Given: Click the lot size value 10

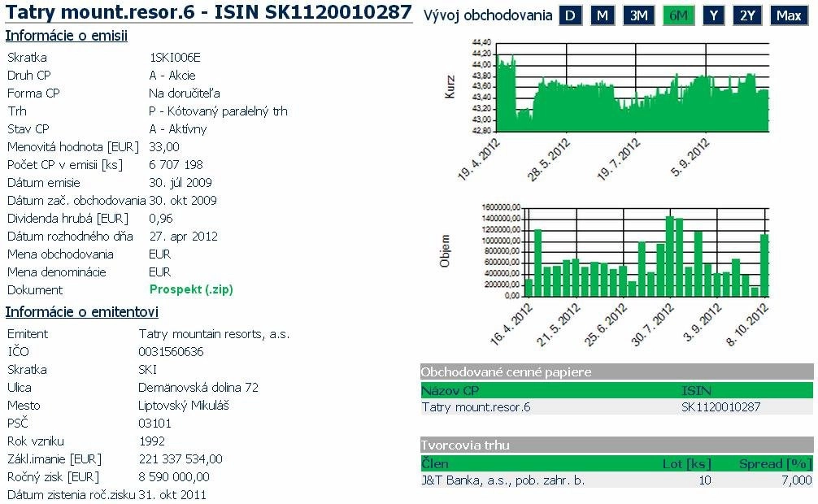Looking at the screenshot, I should click(705, 480).
